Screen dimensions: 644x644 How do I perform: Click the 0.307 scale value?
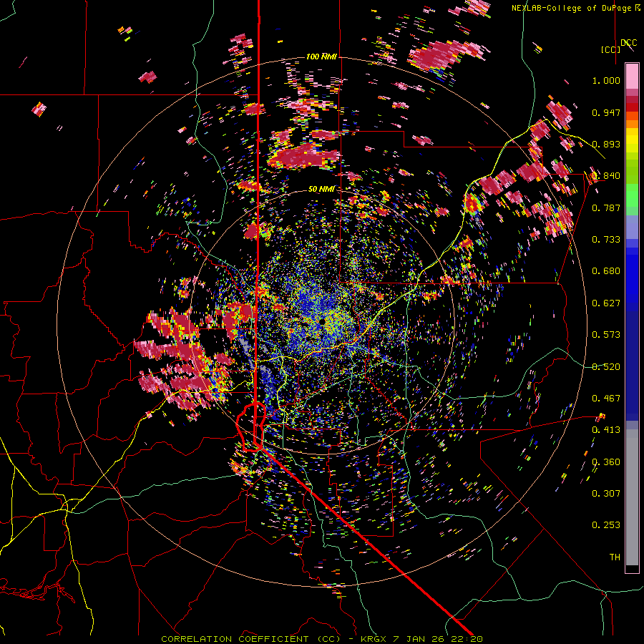[606, 494]
